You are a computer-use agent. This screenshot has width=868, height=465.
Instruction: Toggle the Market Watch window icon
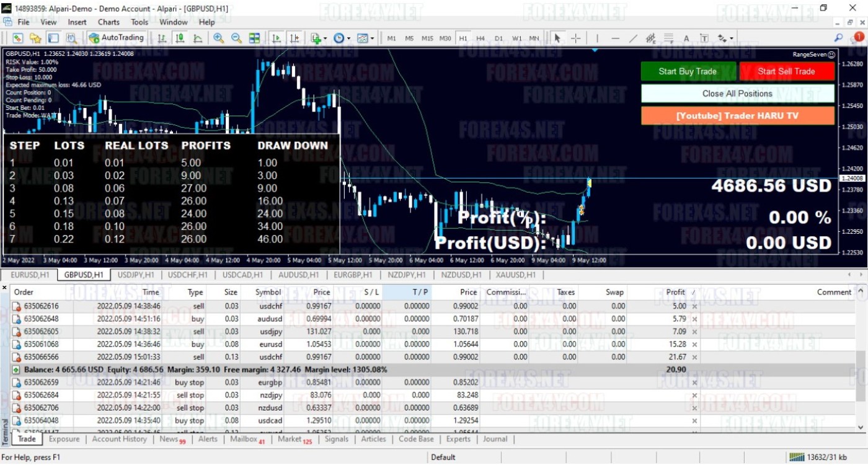tap(53, 38)
